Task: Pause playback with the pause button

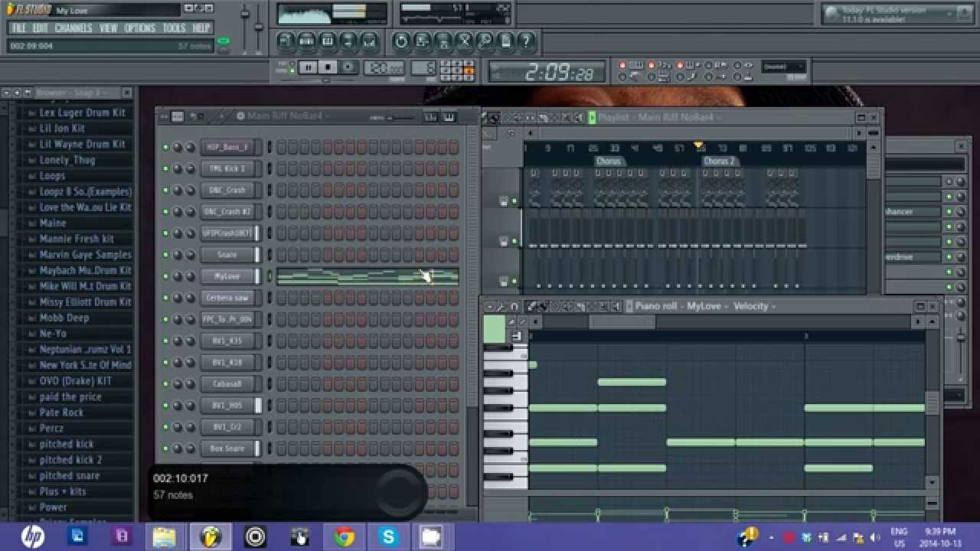Action: tap(308, 67)
